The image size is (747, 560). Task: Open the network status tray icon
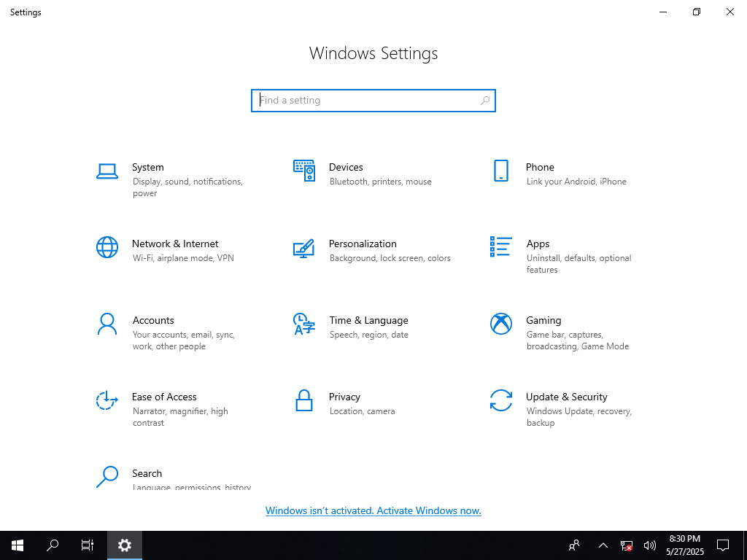coord(626,545)
